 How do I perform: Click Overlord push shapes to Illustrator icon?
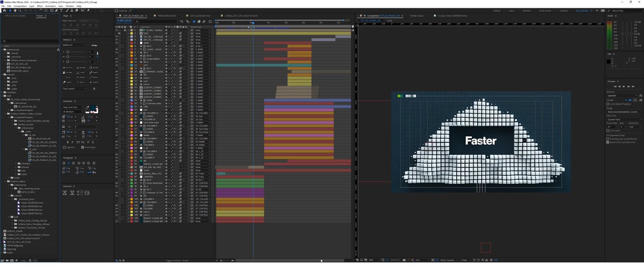65,193
